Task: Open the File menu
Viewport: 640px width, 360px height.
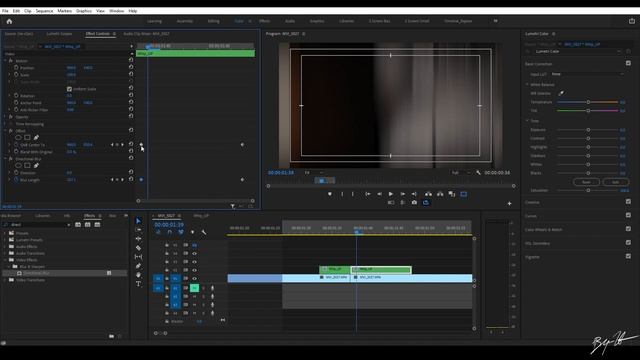Action: 5,11
